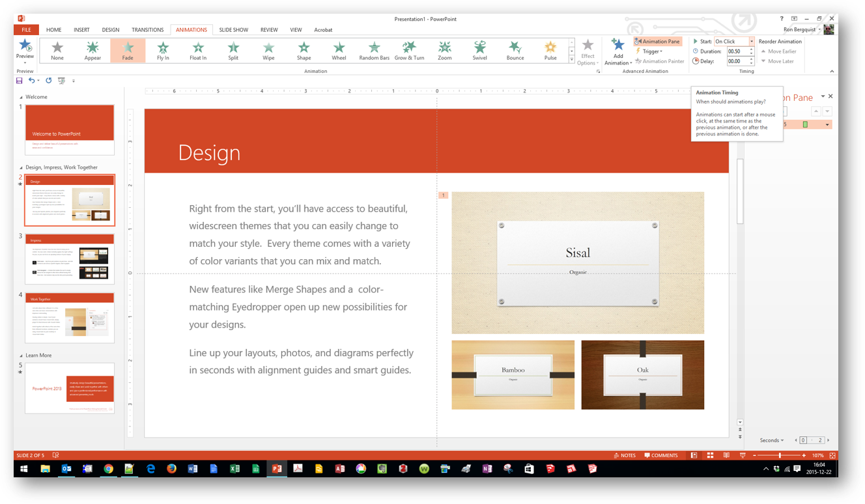Viewport: 865px width, 504px height.
Task: Open the Seconds zoom dropdown
Action: click(772, 440)
